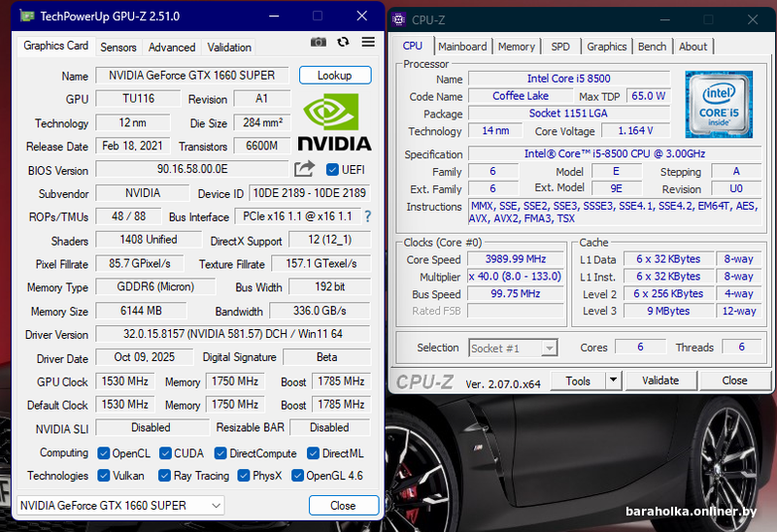Screen dimensions: 777x532
Task: Take a GPU-Z screenshot with camera icon
Action: tap(319, 42)
